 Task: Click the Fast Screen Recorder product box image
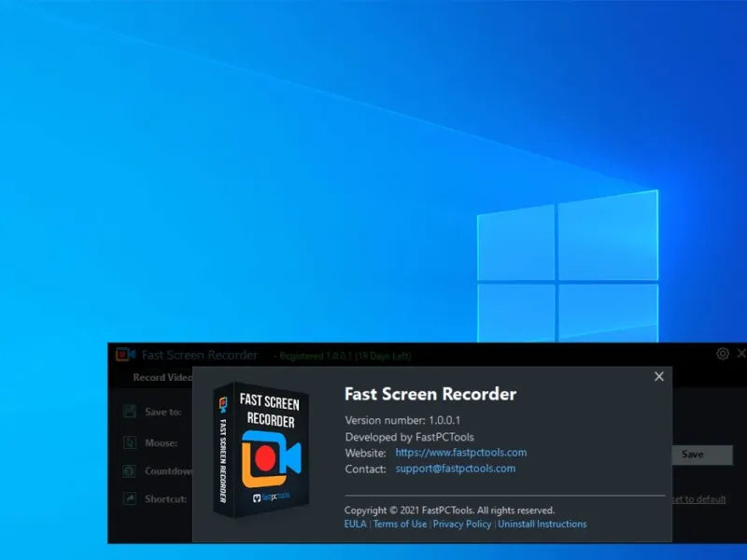(261, 450)
